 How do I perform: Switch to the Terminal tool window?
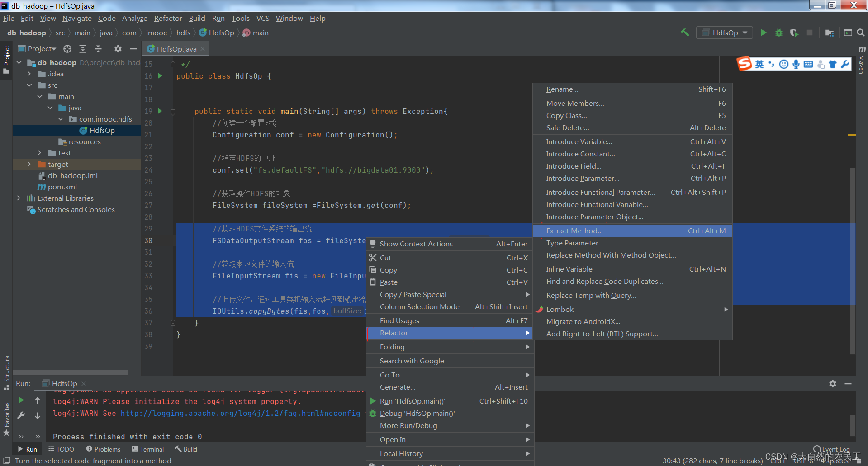[x=147, y=449]
